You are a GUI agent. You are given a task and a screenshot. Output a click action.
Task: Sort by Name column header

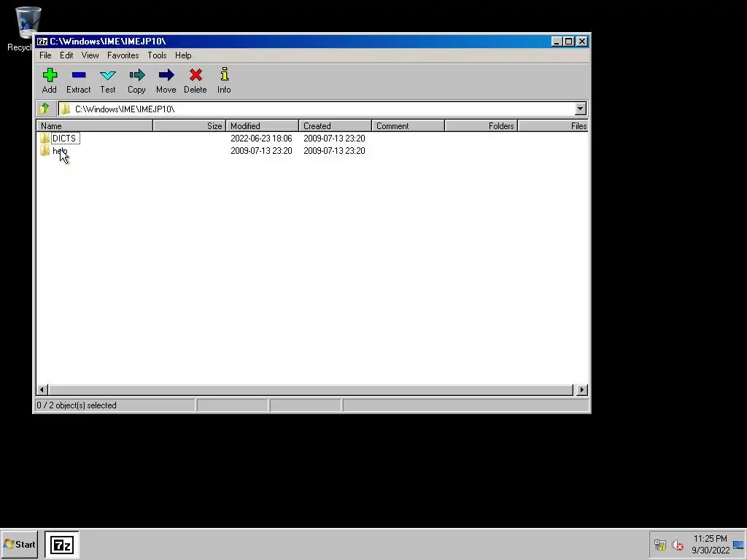click(x=95, y=125)
